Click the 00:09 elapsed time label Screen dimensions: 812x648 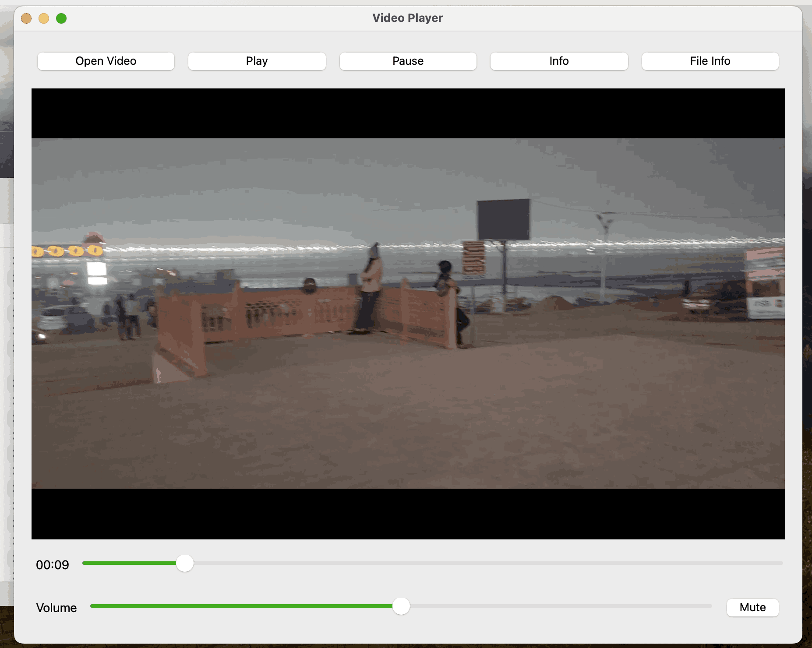pyautogui.click(x=53, y=565)
